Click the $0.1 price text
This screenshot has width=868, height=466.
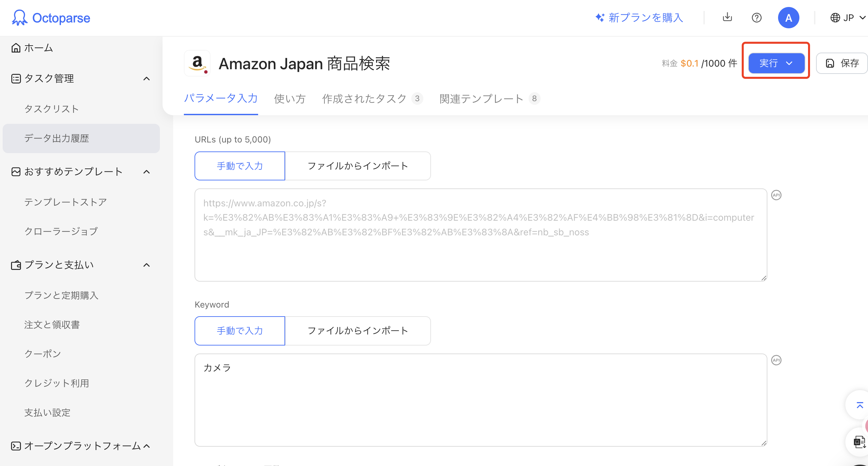[x=689, y=63]
